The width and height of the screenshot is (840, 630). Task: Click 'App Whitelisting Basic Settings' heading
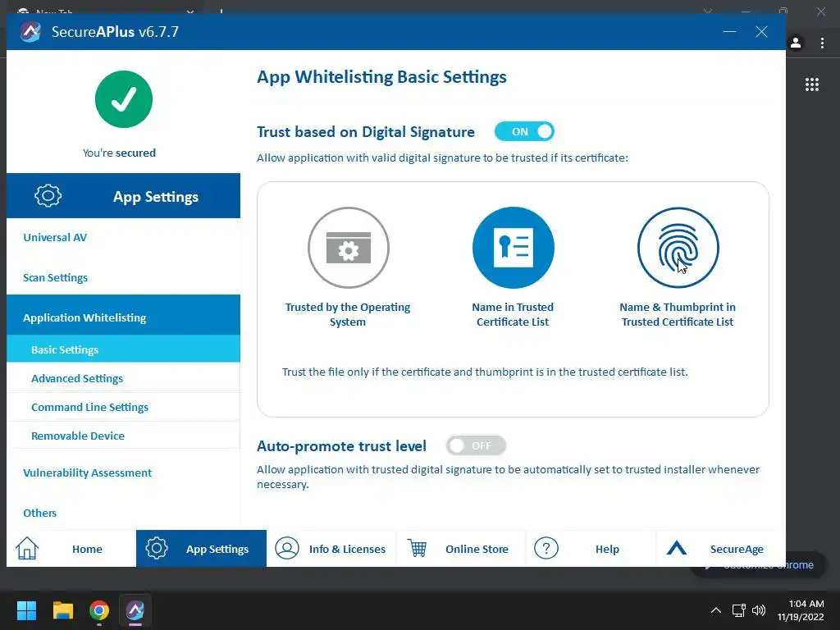381,77
